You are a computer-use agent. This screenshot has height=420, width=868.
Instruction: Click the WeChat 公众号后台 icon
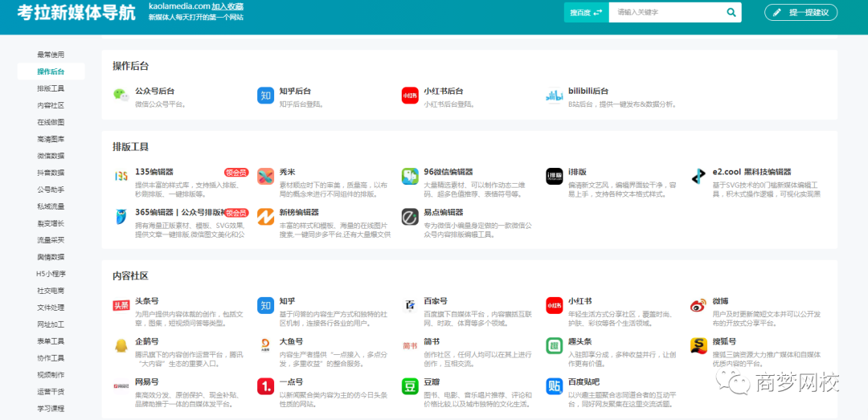[121, 96]
